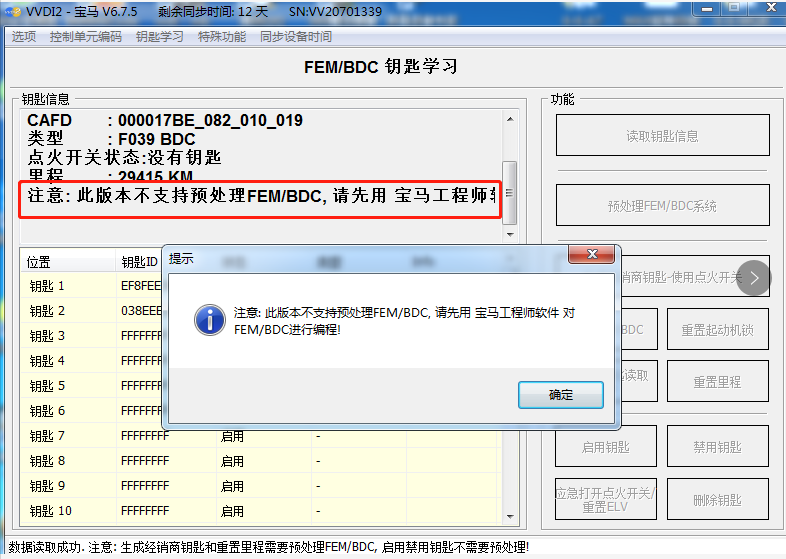The height and width of the screenshot is (559, 786).
Task: Click 应急打开点火开关/重置ELV button
Action: point(606,499)
